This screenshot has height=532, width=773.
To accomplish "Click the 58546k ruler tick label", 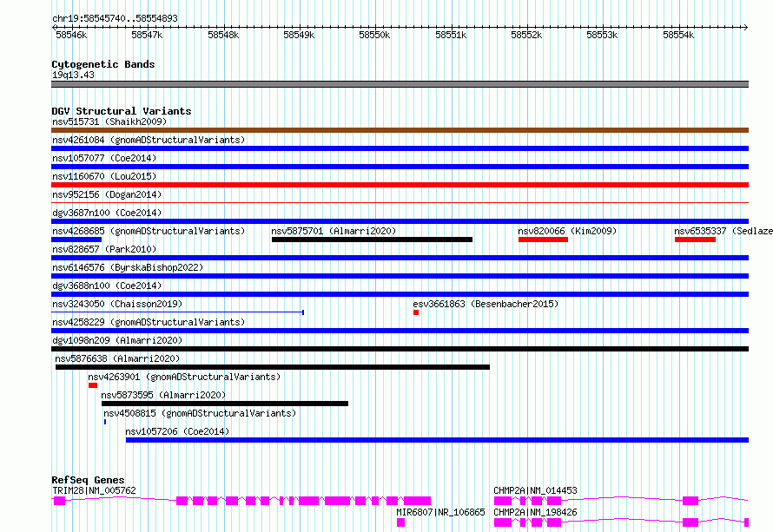I will click(x=71, y=35).
